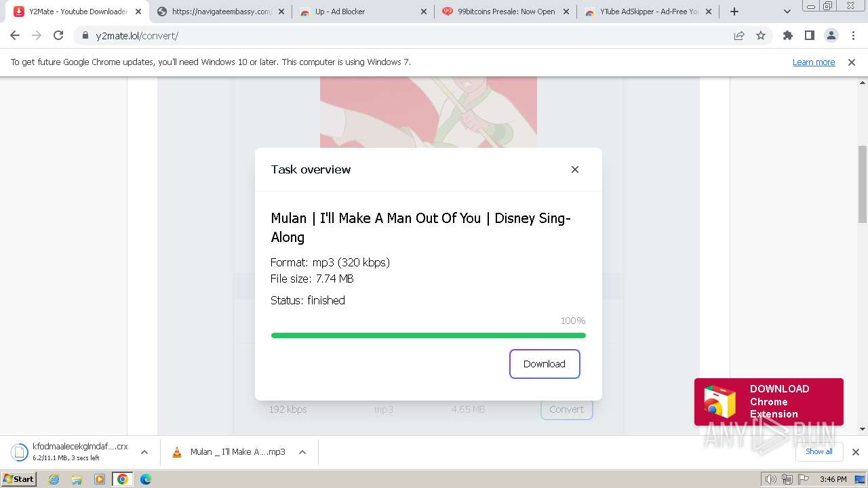
Task: Open Windows Explorer folder icon in taskbar
Action: tap(77, 479)
